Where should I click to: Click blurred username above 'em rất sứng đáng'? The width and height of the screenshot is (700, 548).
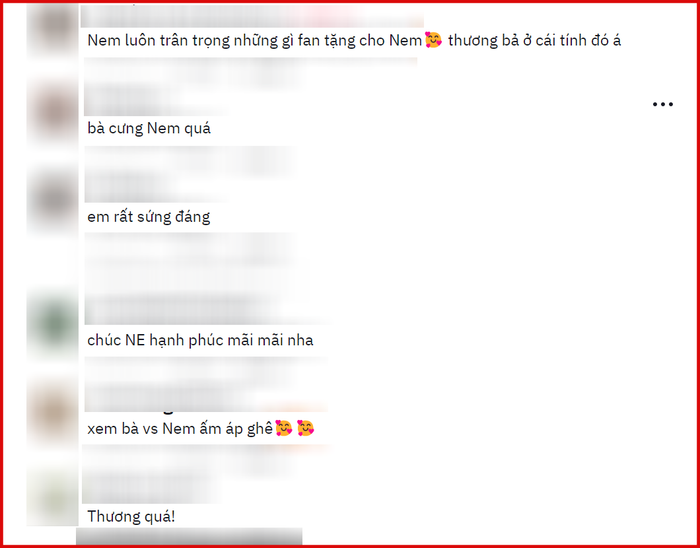tap(190, 174)
